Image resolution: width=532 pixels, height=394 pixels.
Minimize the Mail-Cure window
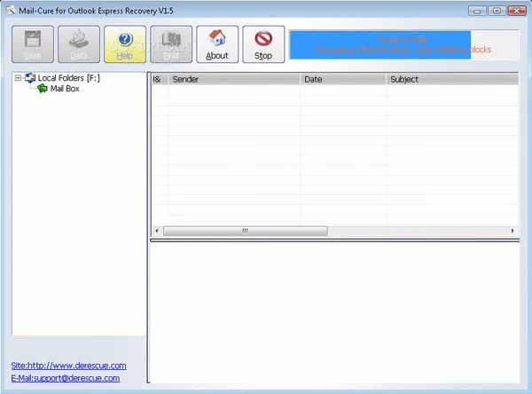(x=477, y=11)
